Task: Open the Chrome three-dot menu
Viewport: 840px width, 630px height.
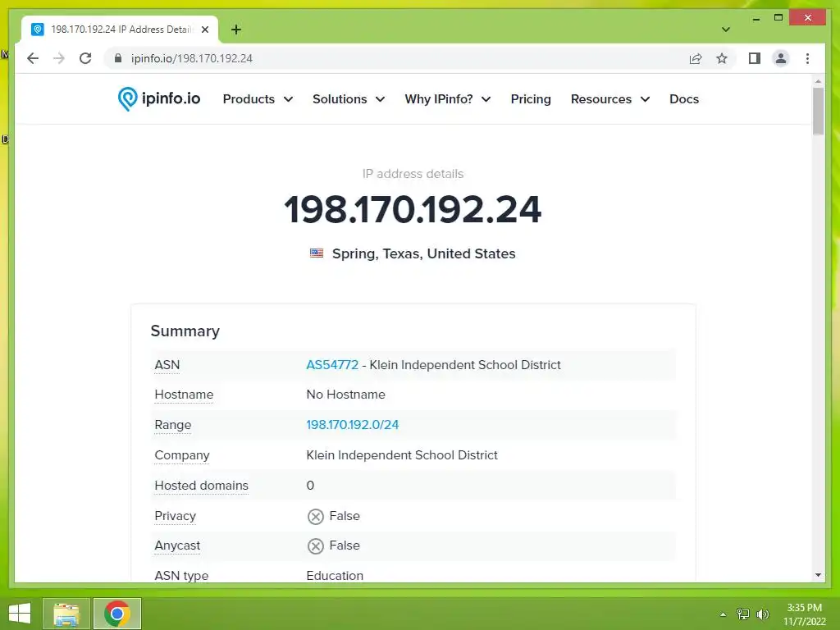Action: [x=807, y=58]
